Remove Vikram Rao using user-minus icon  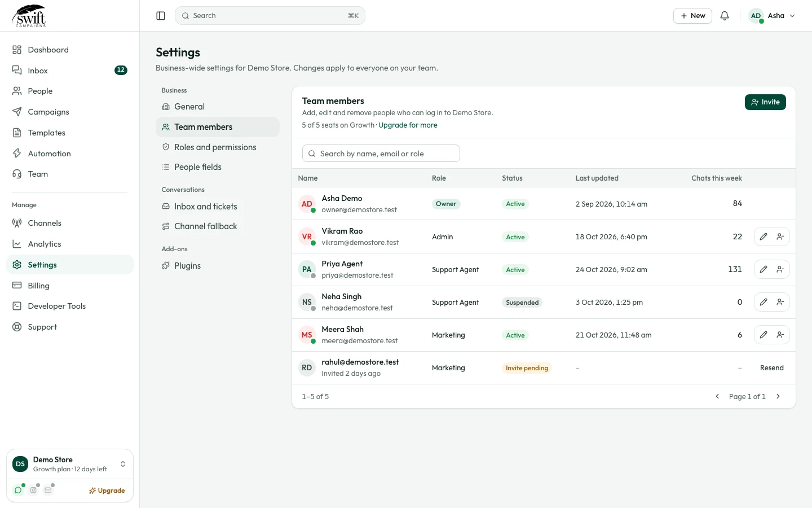[x=780, y=237]
